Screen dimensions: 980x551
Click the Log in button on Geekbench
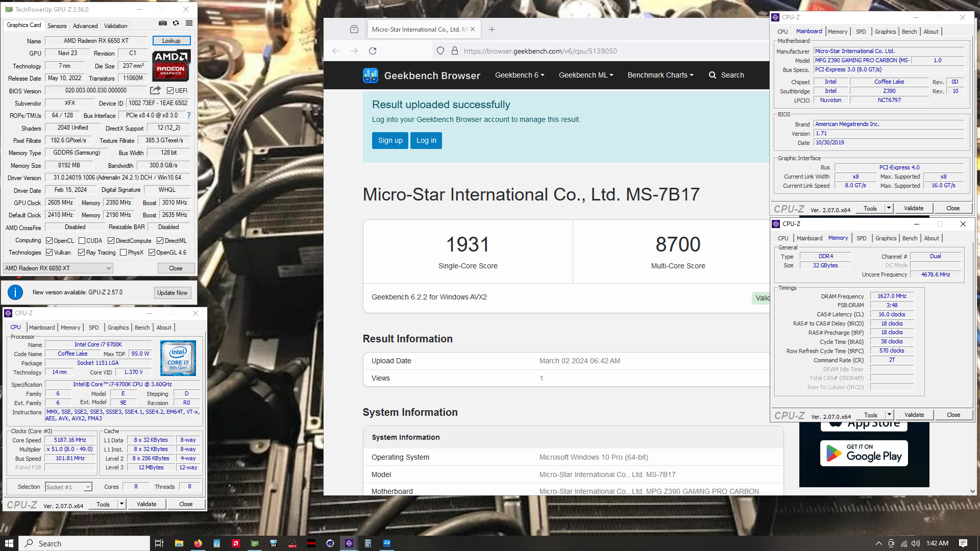[x=426, y=141]
